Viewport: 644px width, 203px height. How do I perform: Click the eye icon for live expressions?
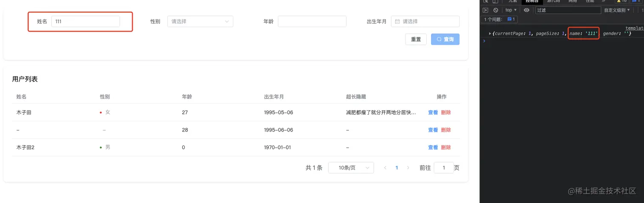point(526,10)
